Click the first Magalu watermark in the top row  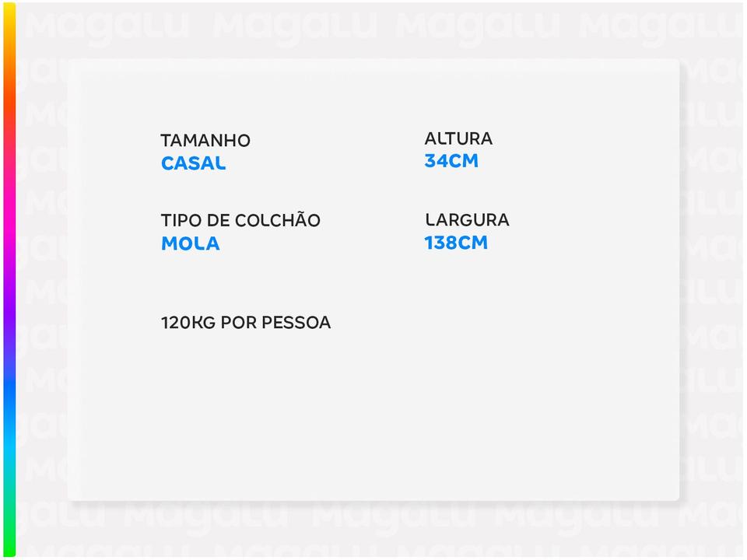coord(107,27)
